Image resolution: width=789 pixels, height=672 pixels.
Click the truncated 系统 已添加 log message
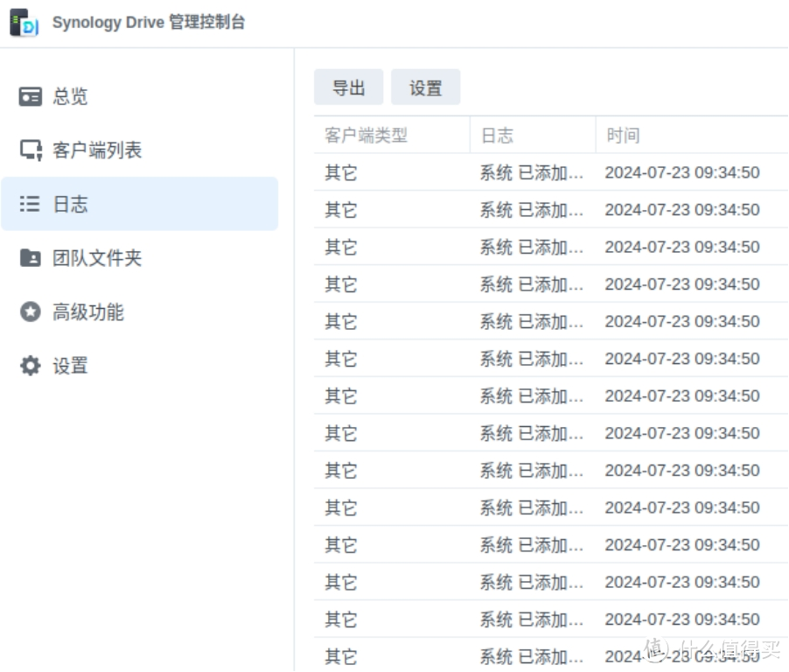(533, 172)
